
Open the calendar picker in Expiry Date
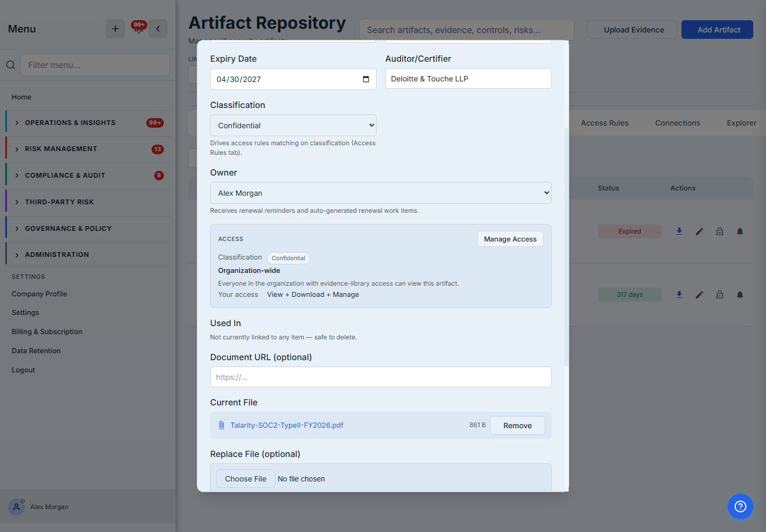point(366,79)
